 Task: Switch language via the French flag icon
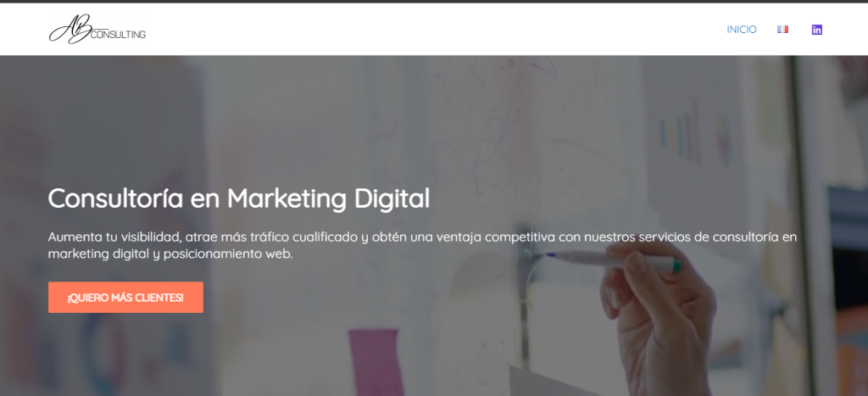pyautogui.click(x=782, y=30)
